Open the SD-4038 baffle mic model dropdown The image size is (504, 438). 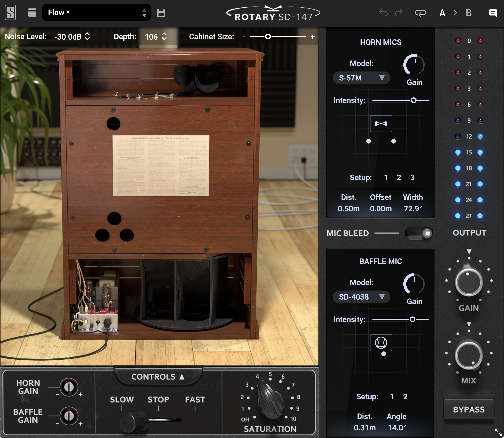pyautogui.click(x=361, y=297)
